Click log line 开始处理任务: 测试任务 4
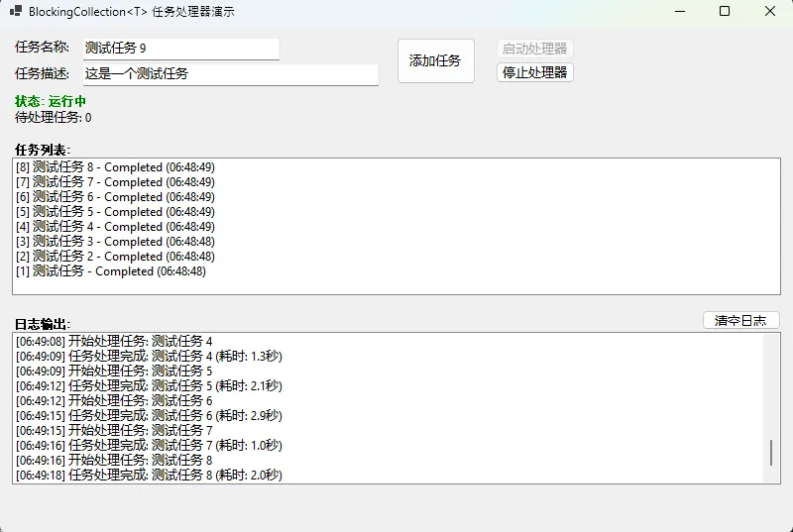Screen dimensions: 793x532 [114, 342]
